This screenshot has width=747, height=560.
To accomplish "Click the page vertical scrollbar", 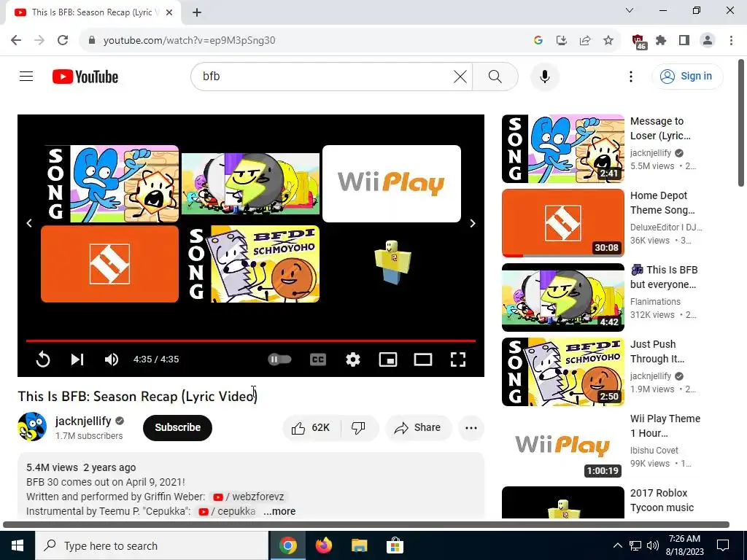I will click(x=741, y=122).
